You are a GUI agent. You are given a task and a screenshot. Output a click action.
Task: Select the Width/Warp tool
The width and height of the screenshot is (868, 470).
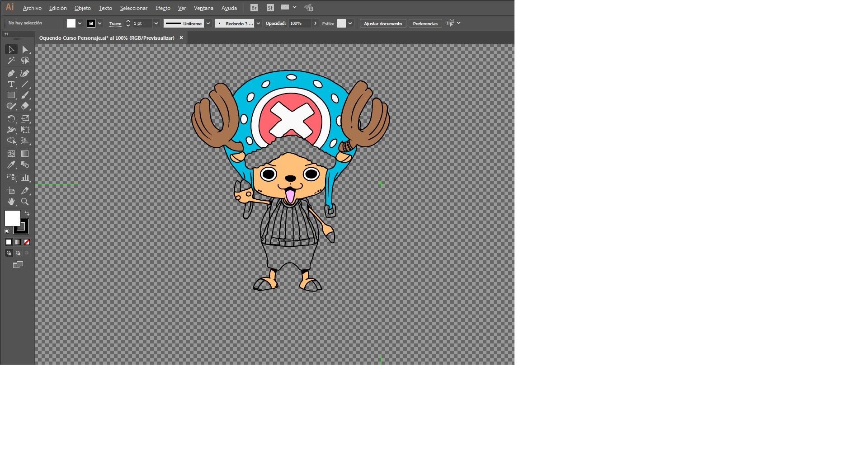pyautogui.click(x=11, y=130)
